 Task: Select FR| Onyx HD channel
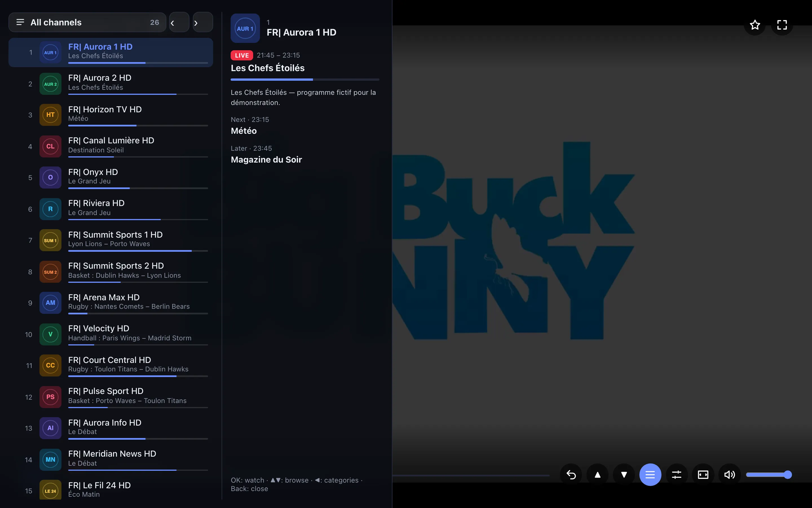pyautogui.click(x=111, y=178)
